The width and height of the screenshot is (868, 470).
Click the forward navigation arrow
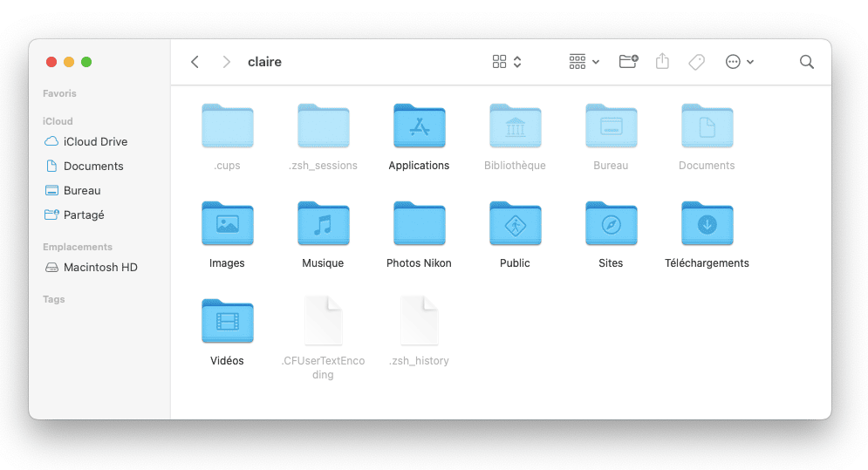(227, 62)
